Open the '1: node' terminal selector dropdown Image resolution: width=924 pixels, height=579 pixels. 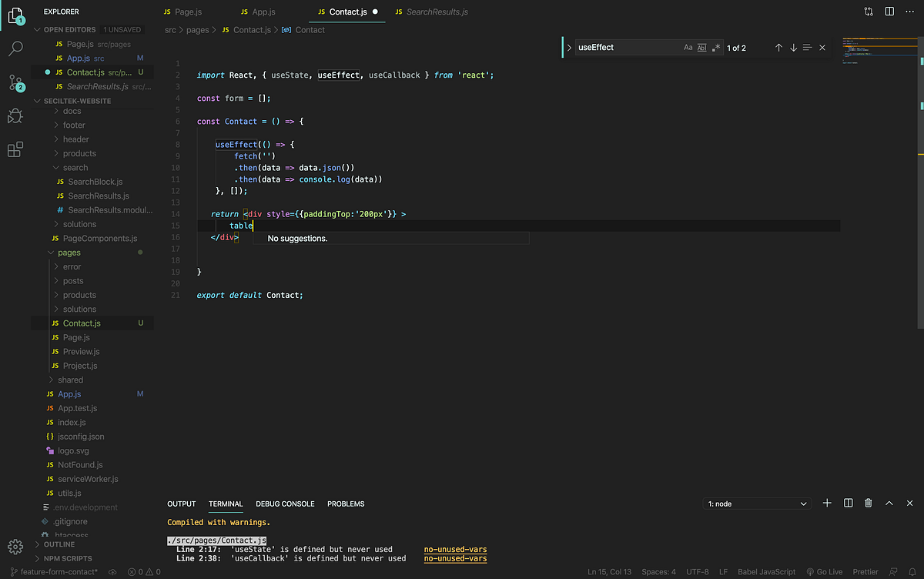757,503
